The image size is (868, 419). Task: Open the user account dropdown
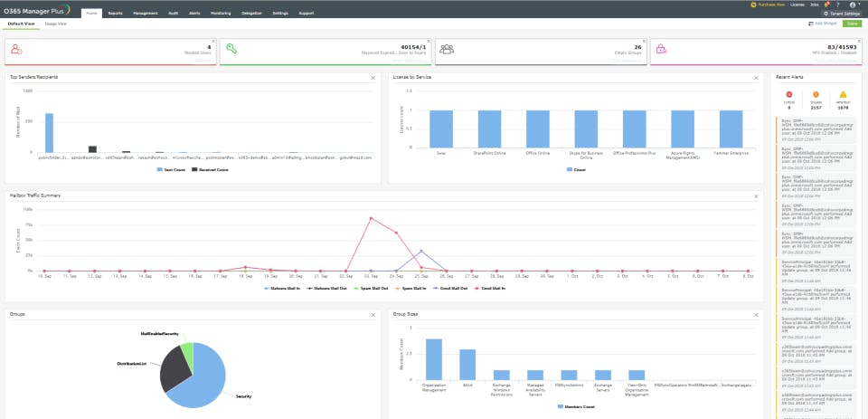pos(854,5)
